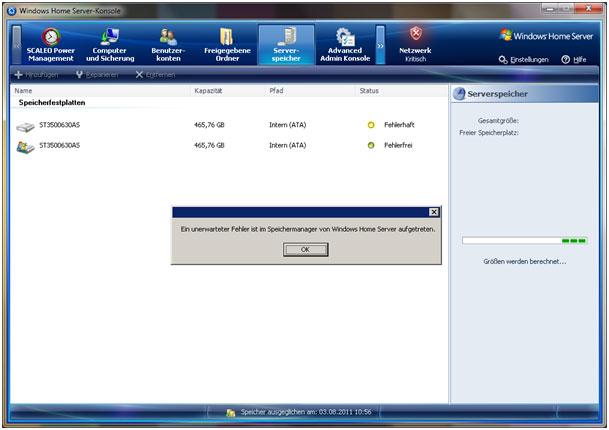Image resolution: width=609 pixels, height=430 pixels.
Task: Sort by the Kapazität column header
Action: (208, 91)
